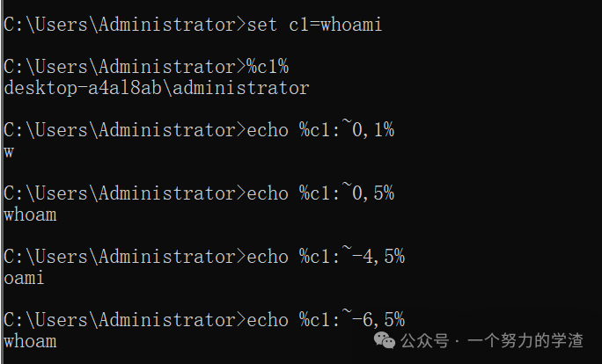602x364 pixels.
Task: Click the 'echo %c1:~-4,5%' command
Action: pyautogui.click(x=326, y=256)
